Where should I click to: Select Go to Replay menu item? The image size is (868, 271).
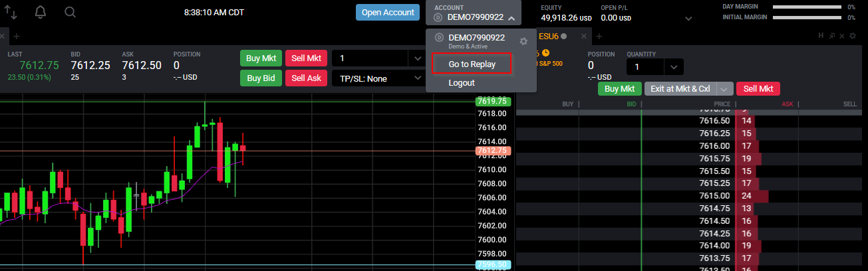(472, 64)
